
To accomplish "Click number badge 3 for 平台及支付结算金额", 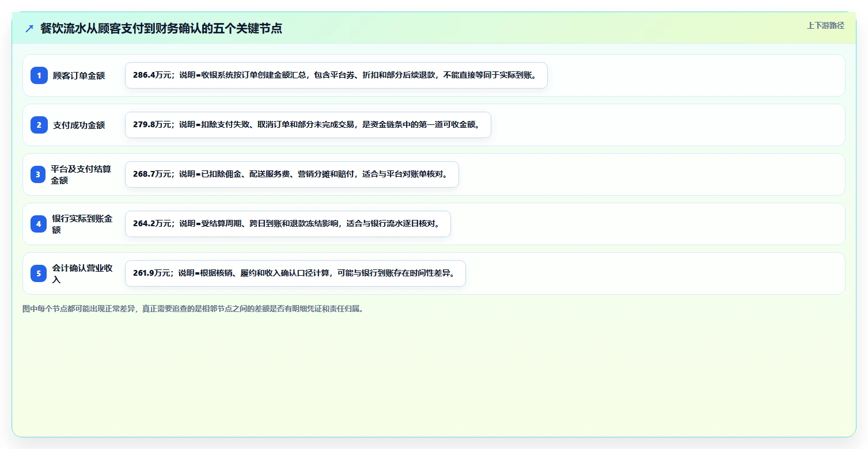I will click(38, 174).
